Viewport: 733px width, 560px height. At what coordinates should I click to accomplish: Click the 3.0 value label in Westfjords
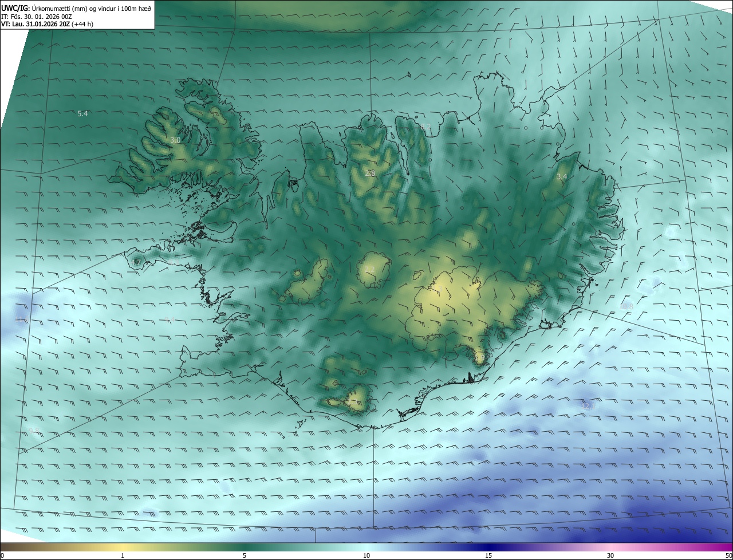pyautogui.click(x=175, y=140)
